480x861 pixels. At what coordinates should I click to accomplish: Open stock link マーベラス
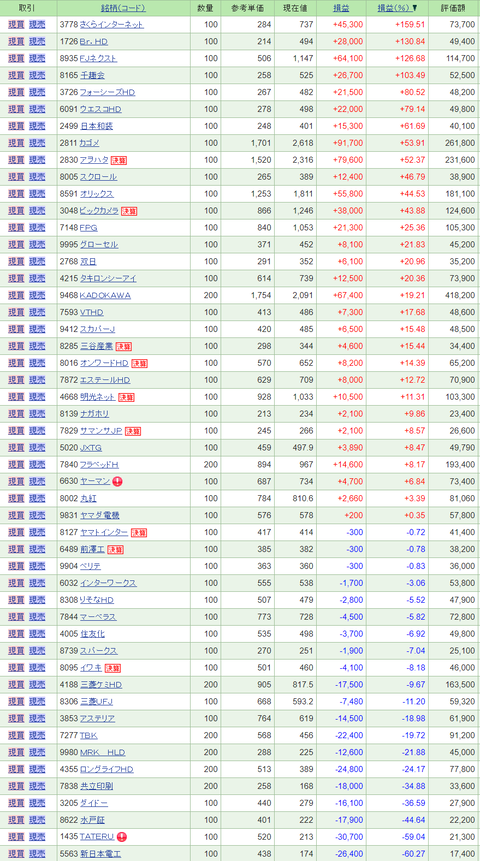[x=98, y=617]
